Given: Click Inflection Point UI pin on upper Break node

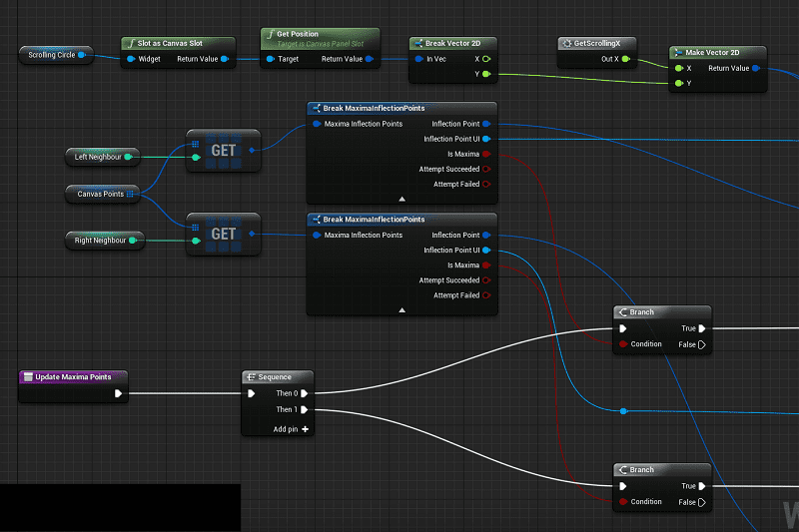Looking at the screenshot, I should tap(486, 139).
